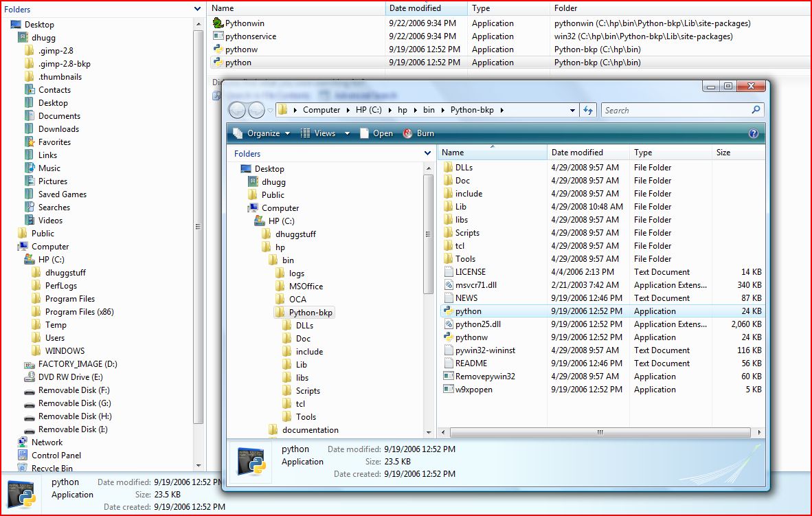Image resolution: width=812 pixels, height=516 pixels.
Task: Click the Forward navigation arrow button
Action: pos(256,110)
